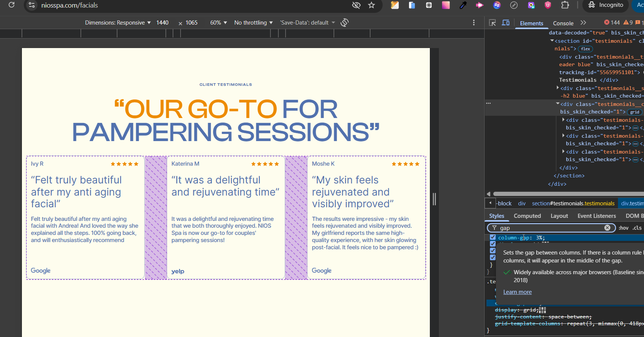Select the inspect element picker icon
The width and height of the screenshot is (644, 337).
coord(492,23)
